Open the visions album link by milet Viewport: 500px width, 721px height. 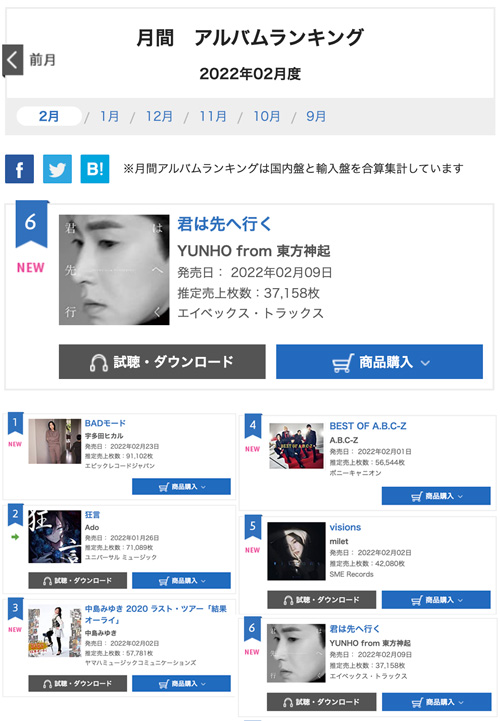[x=345, y=527]
